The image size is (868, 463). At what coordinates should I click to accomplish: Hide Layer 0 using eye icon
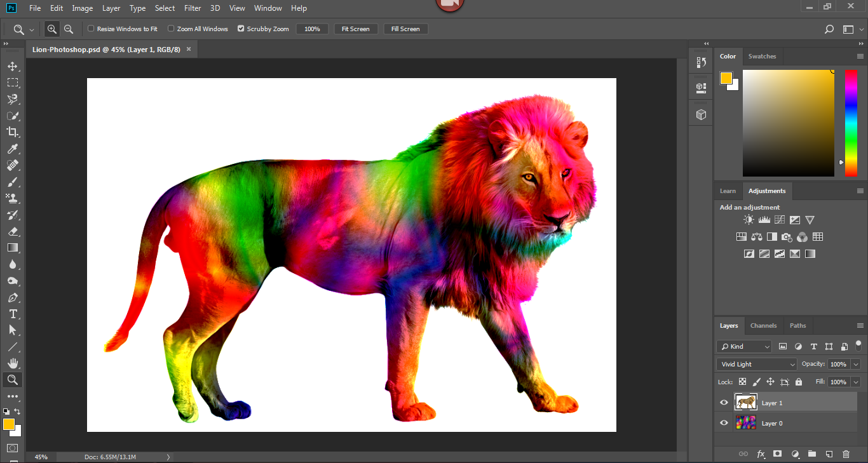[724, 423]
